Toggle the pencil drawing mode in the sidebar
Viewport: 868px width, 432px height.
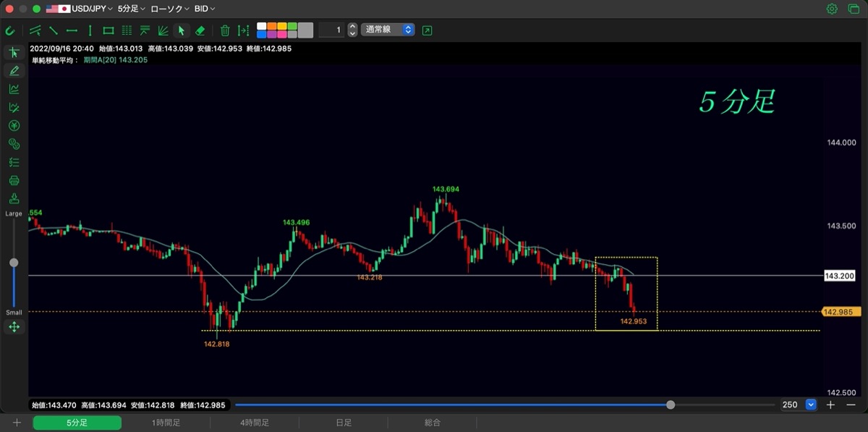[14, 70]
